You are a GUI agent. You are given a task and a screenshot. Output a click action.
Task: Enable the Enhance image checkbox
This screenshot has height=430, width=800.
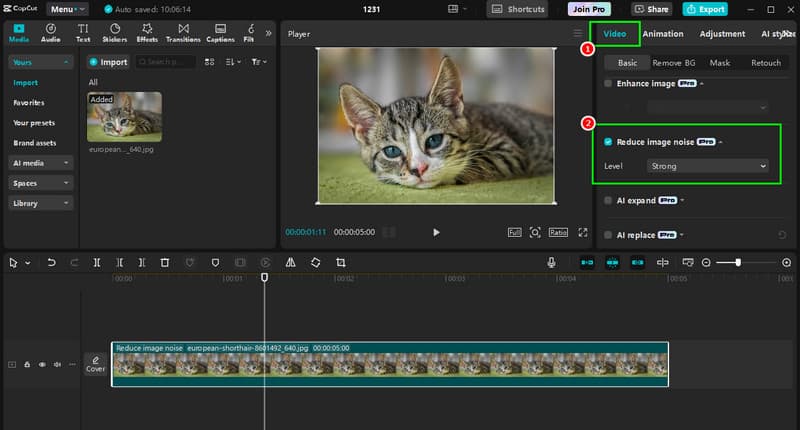(x=608, y=83)
